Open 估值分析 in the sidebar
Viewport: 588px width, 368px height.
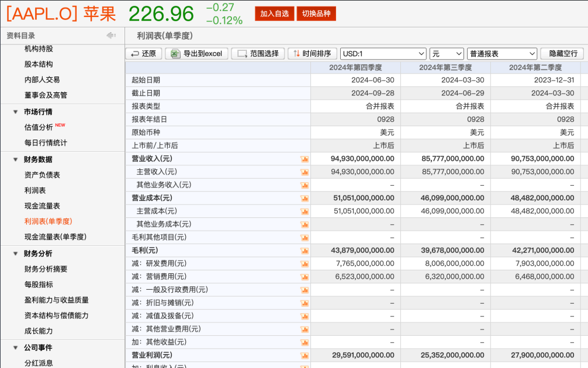39,127
